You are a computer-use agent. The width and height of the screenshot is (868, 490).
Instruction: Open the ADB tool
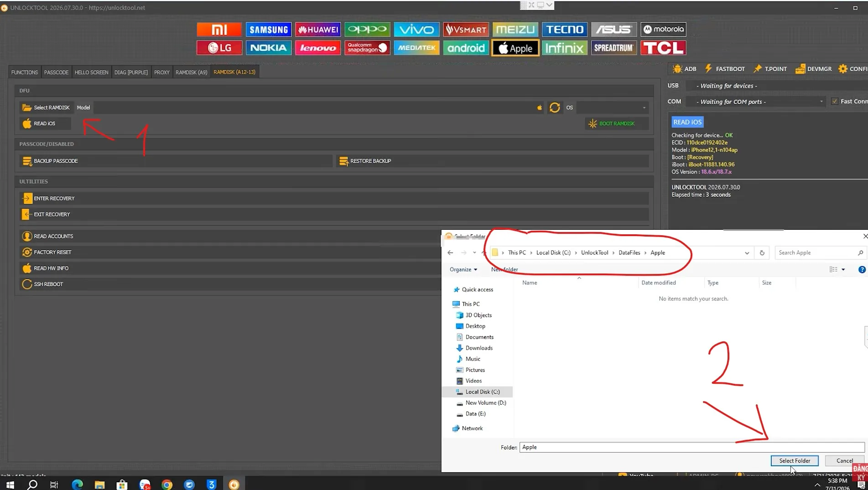pyautogui.click(x=684, y=69)
